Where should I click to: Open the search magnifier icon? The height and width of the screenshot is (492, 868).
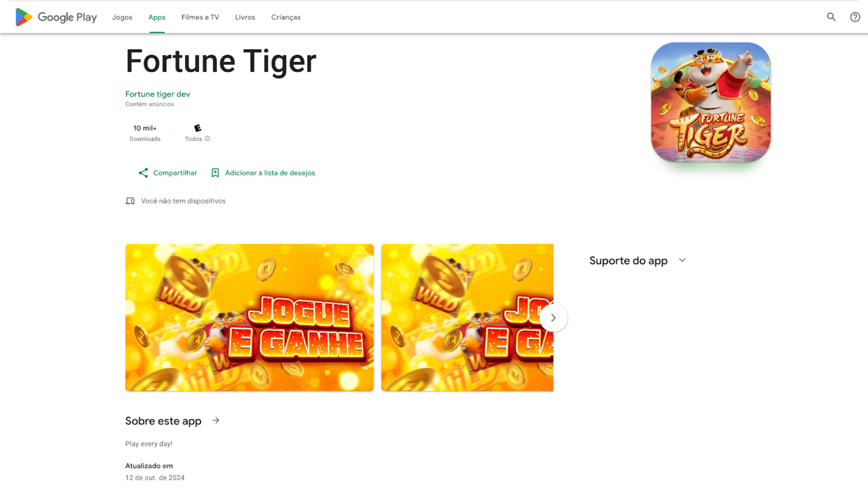tap(831, 17)
